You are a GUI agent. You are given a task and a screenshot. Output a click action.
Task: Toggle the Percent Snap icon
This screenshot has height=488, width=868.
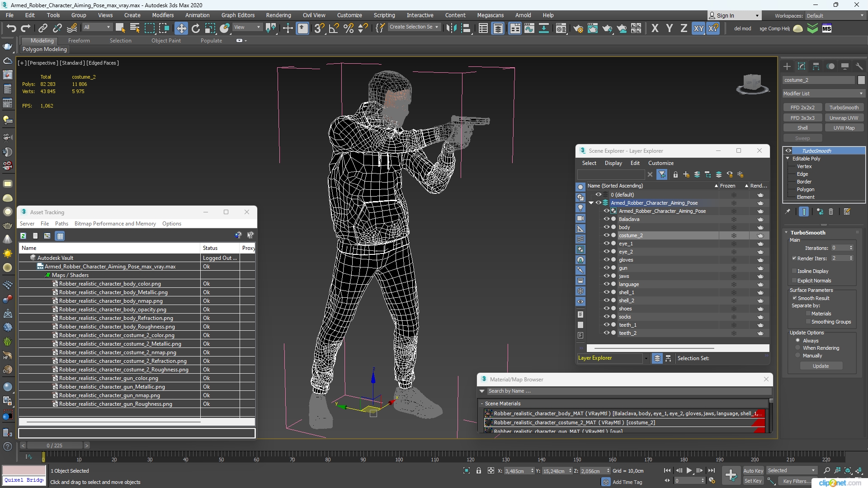tap(349, 28)
